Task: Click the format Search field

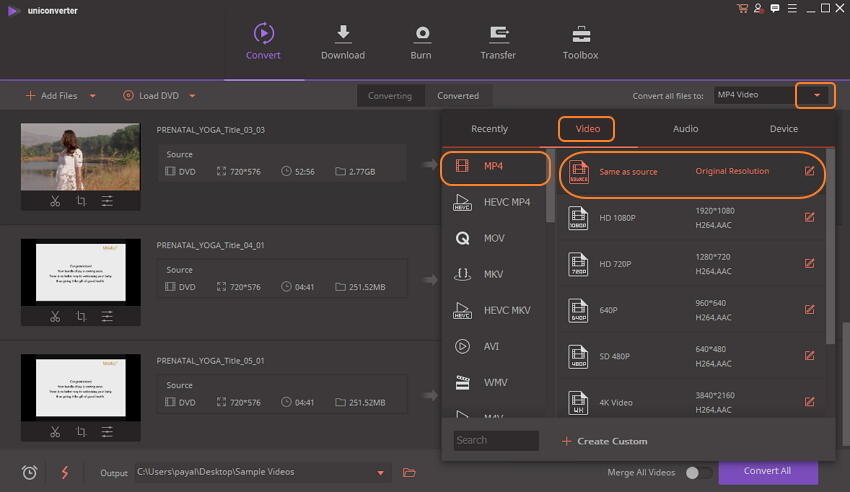Action: (x=496, y=441)
